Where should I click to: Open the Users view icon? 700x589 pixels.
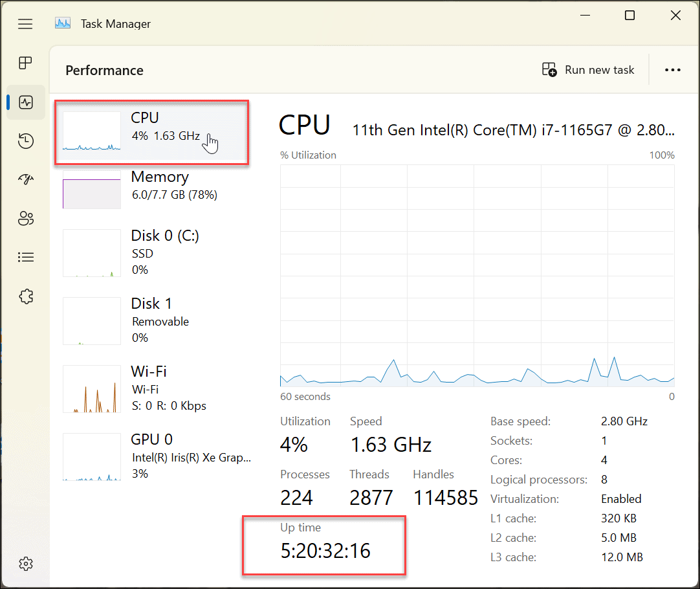[x=25, y=218]
